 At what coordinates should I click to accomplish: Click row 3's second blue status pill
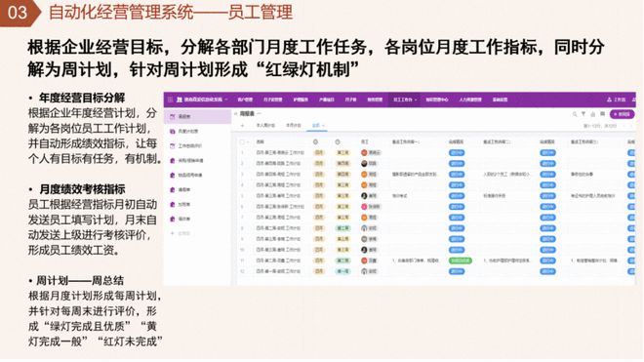(x=547, y=175)
